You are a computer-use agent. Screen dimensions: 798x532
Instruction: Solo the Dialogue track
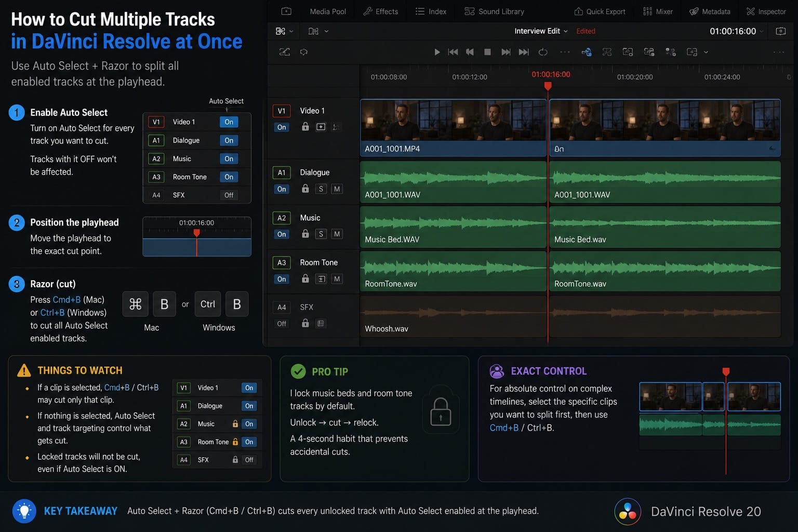321,189
